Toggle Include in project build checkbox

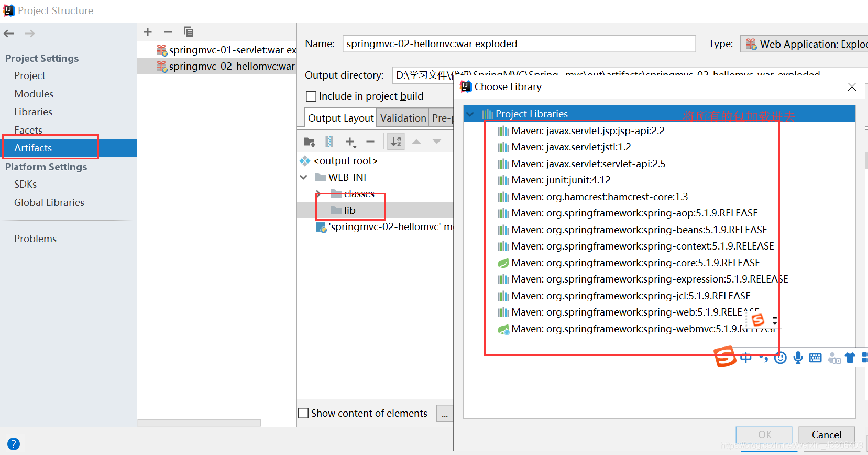click(311, 96)
